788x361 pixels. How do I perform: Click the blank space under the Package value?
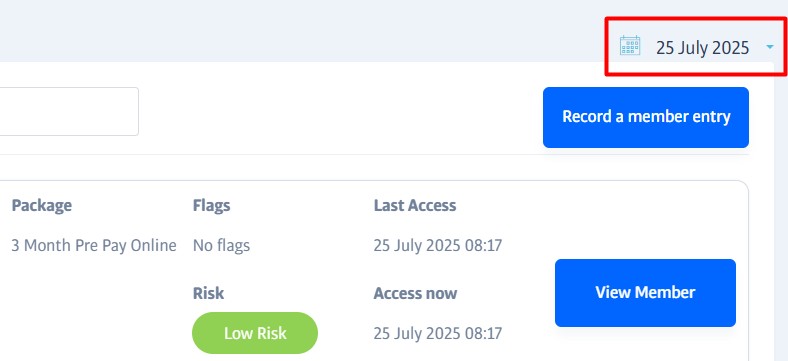point(94,302)
